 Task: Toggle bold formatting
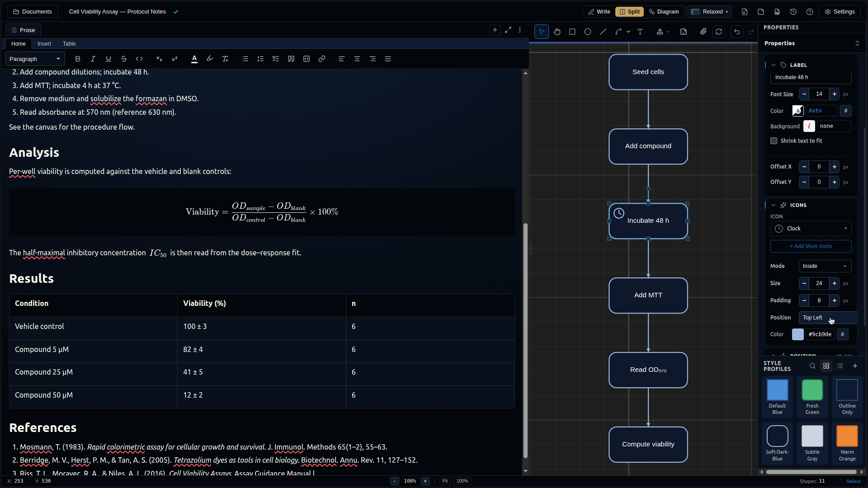tap(78, 59)
